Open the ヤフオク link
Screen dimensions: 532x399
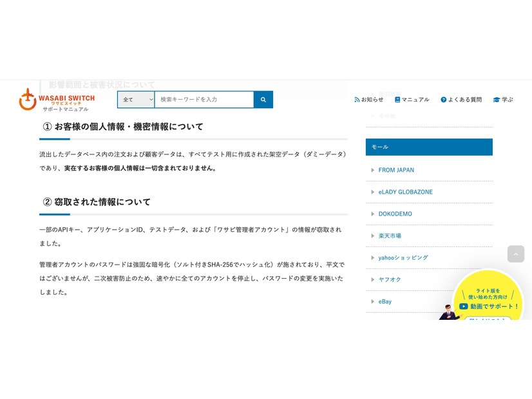[390, 279]
